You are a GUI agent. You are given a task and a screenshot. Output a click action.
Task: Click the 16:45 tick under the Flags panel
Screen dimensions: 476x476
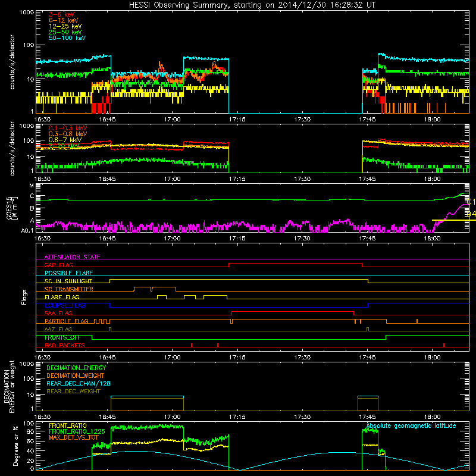(x=107, y=358)
